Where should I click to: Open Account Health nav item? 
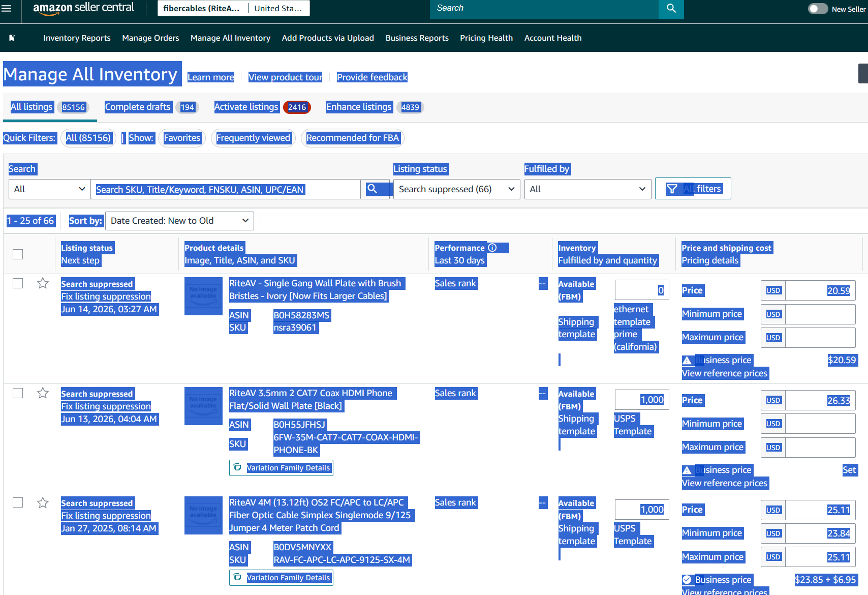[x=553, y=38]
